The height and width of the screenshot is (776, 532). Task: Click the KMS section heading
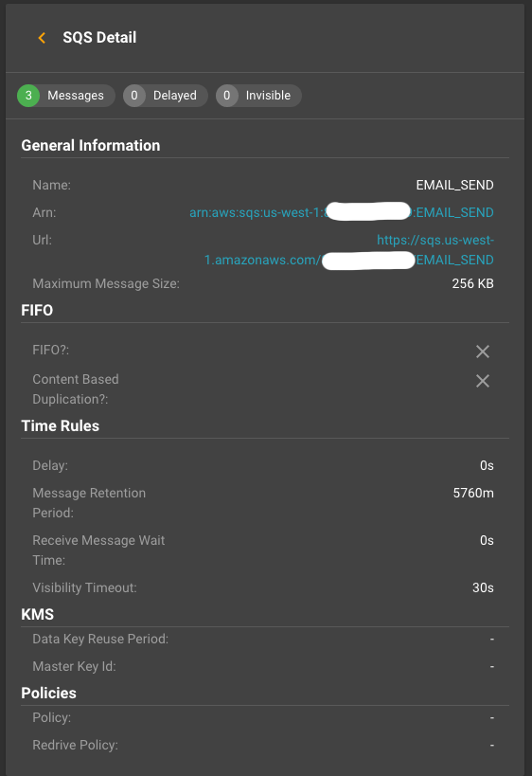click(x=38, y=614)
